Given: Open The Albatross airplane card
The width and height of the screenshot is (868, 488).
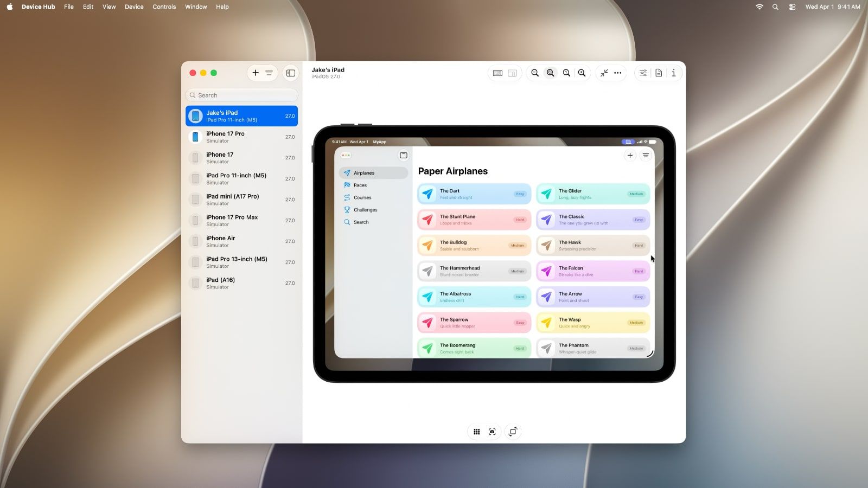Looking at the screenshot, I should (x=474, y=297).
